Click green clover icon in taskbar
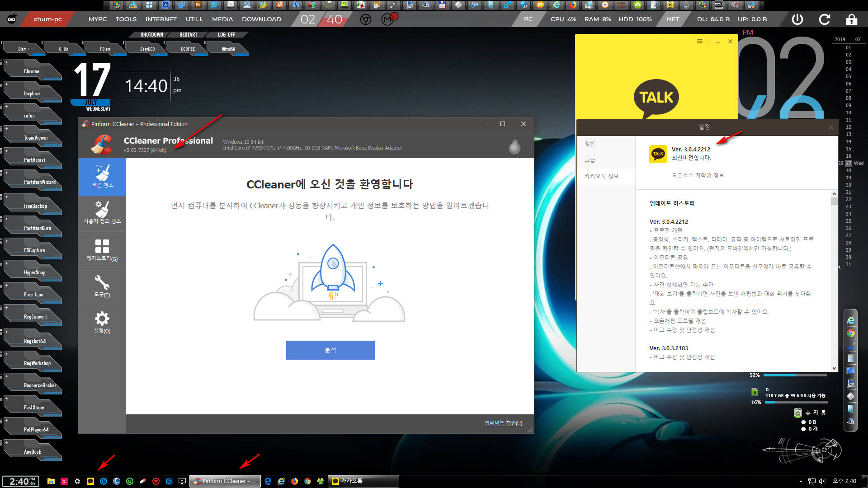 point(321,481)
